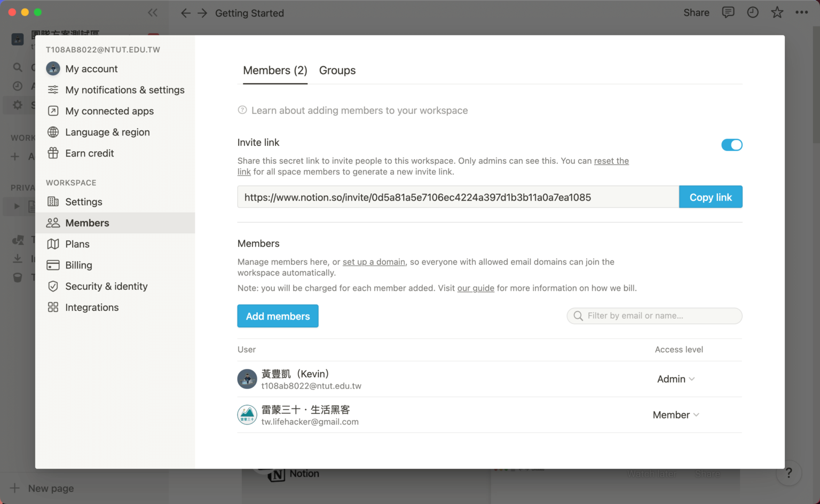Favorite the page with the star icon
This screenshot has height=504, width=820.
coord(777,12)
